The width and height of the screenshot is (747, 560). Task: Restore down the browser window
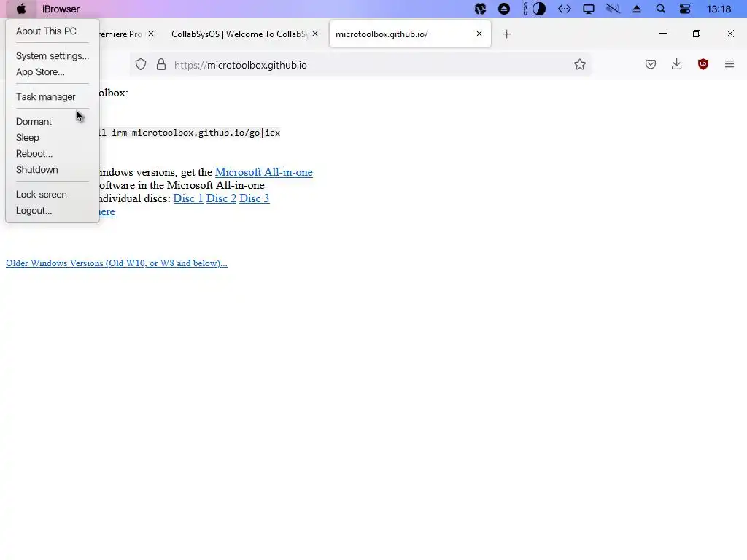click(x=697, y=34)
